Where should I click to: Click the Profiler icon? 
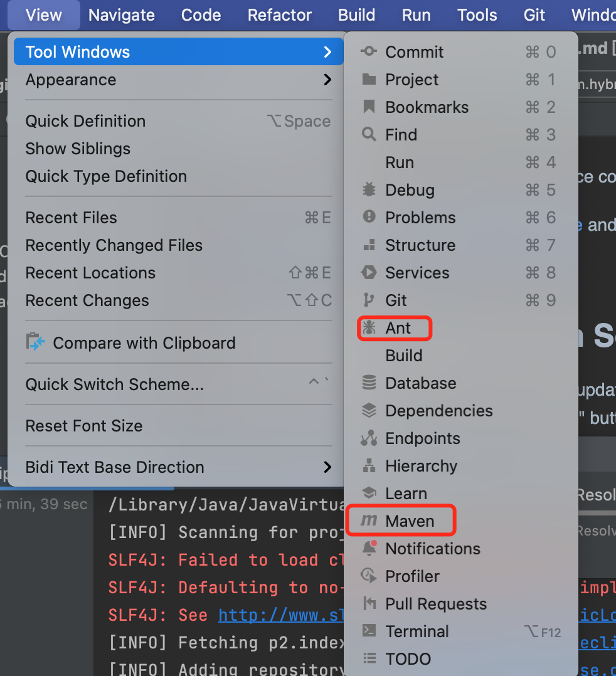[369, 576]
